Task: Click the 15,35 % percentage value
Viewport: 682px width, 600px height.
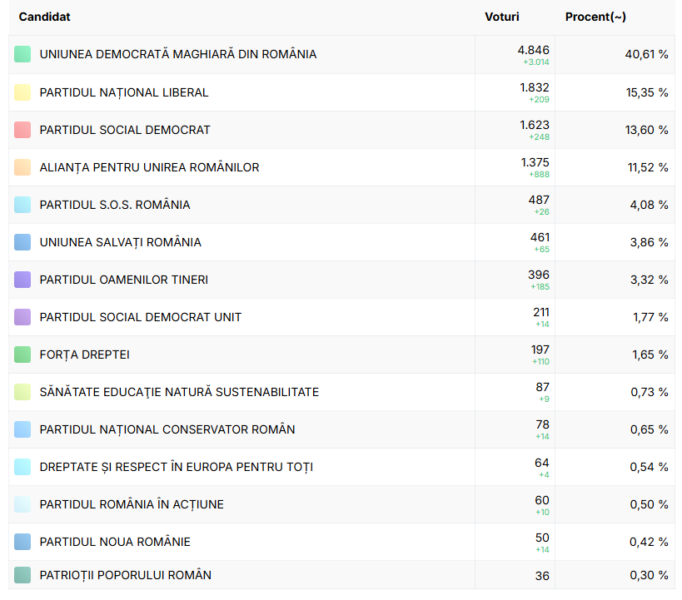Action: click(x=647, y=92)
